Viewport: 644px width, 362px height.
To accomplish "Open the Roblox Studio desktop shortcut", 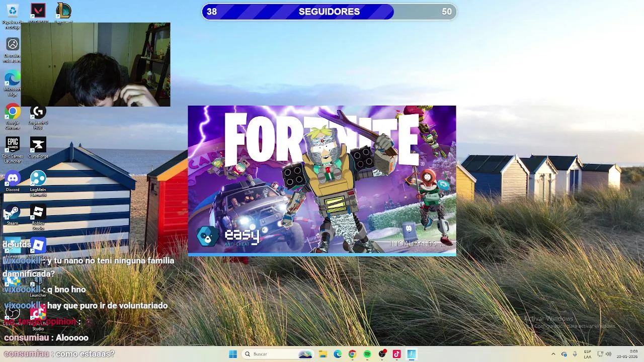I will click(x=38, y=218).
